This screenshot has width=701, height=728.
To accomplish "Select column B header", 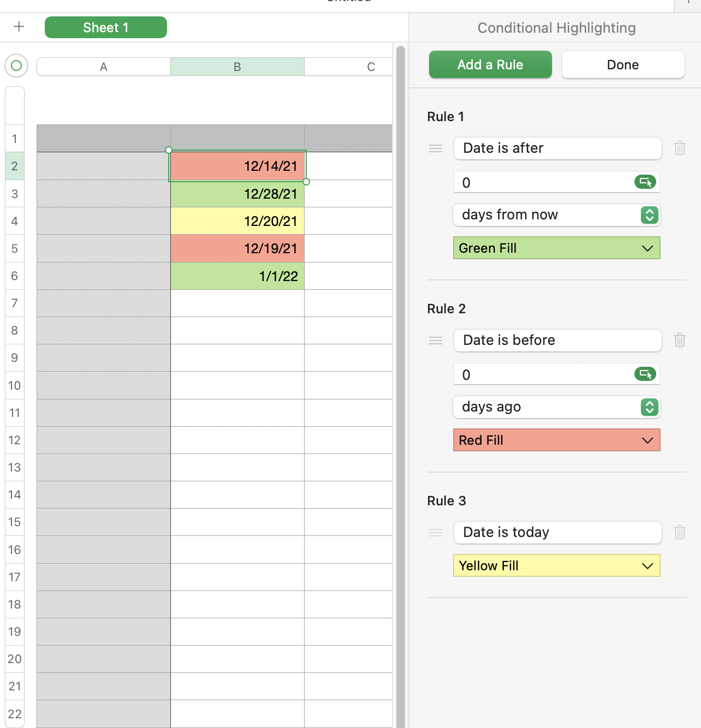I will [237, 67].
